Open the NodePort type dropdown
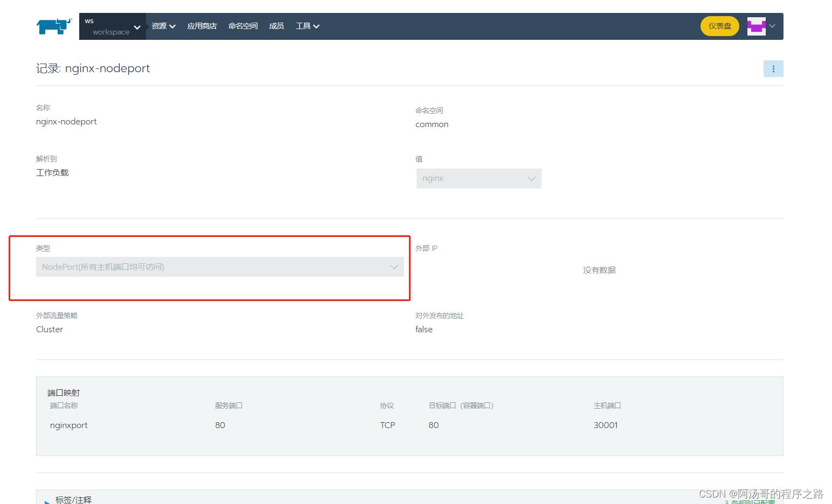 (220, 267)
